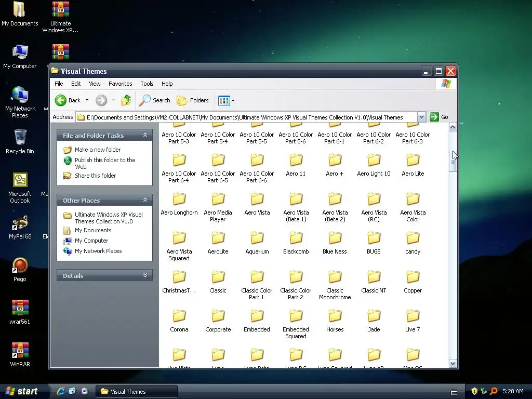Open the Tools menu
Image resolution: width=532 pixels, height=399 pixels.
click(147, 84)
